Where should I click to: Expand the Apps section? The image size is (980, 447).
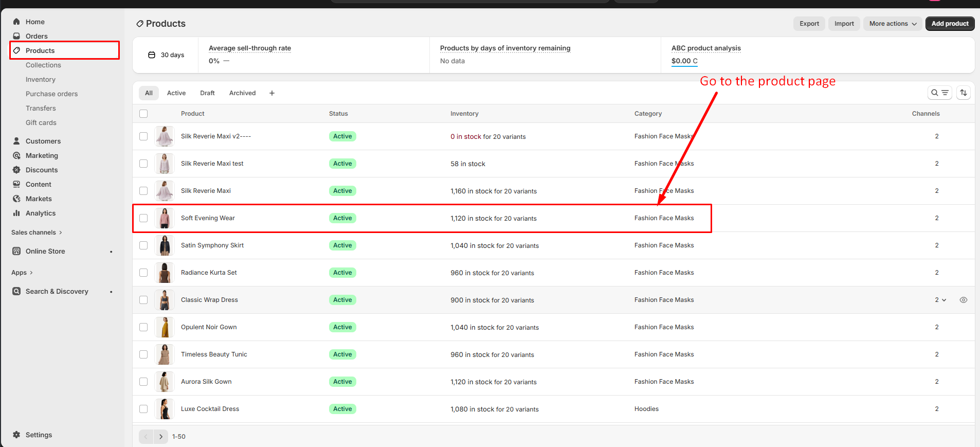click(22, 273)
